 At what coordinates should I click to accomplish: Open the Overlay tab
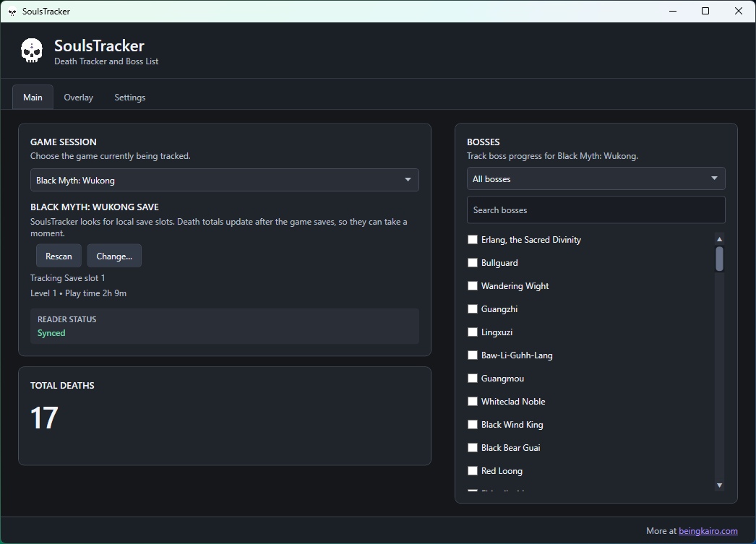(79, 98)
